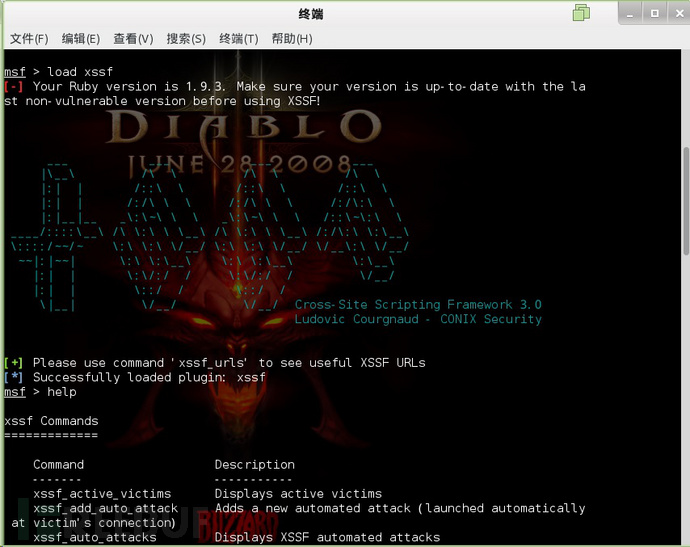This screenshot has width=690, height=547.
Task: Click the 'Your Ruby version is 1.9.3' warning line
Action: pyautogui.click(x=295, y=94)
